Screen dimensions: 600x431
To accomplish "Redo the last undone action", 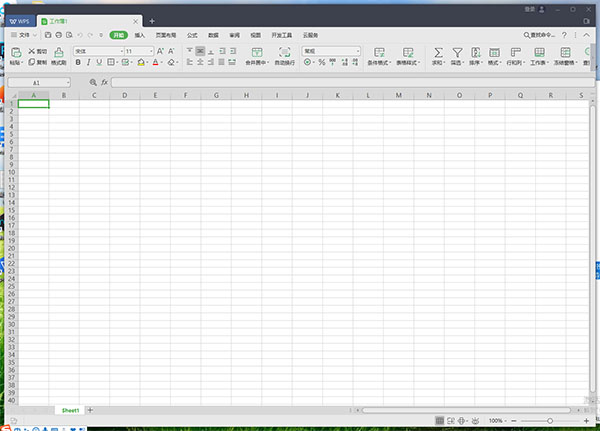I will pyautogui.click(x=90, y=35).
